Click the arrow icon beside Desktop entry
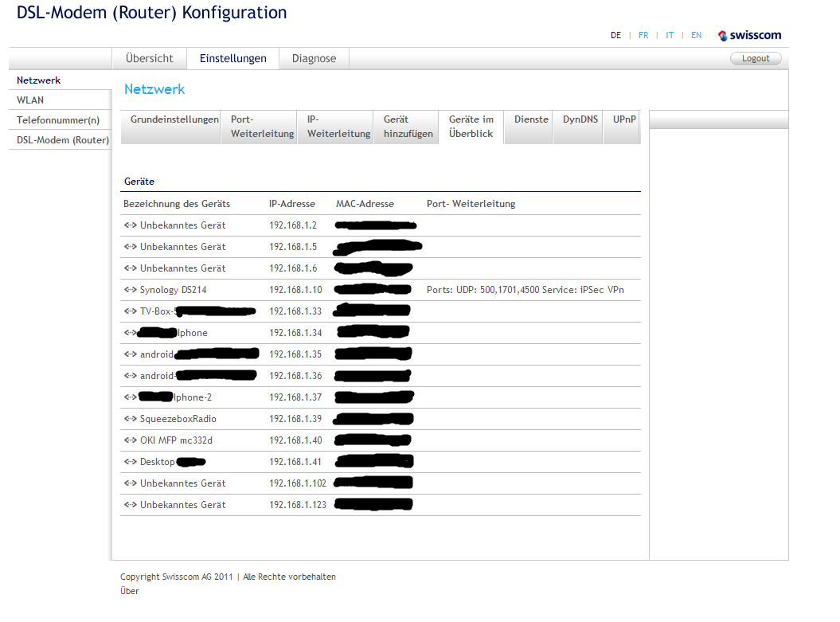 click(x=131, y=462)
